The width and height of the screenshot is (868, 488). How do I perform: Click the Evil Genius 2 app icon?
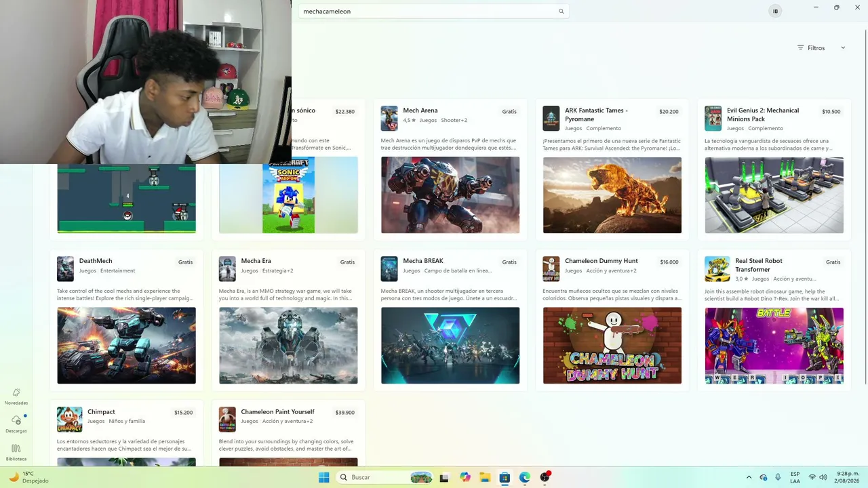[713, 118]
